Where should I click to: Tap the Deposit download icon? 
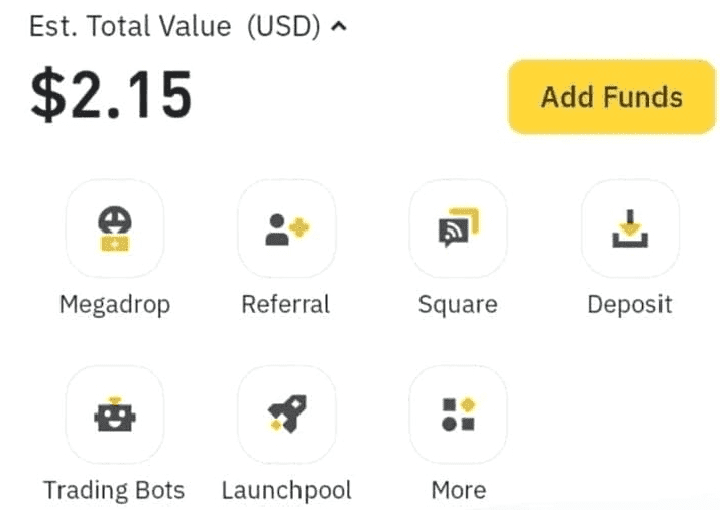tap(630, 229)
